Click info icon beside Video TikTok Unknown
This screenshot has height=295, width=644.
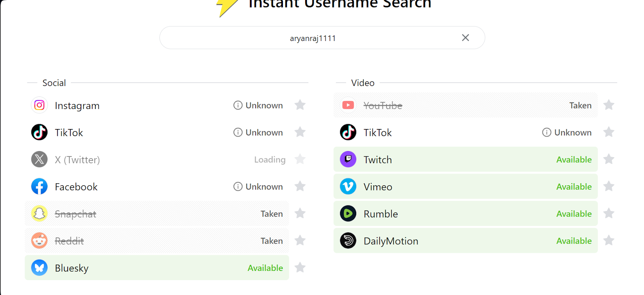(547, 132)
